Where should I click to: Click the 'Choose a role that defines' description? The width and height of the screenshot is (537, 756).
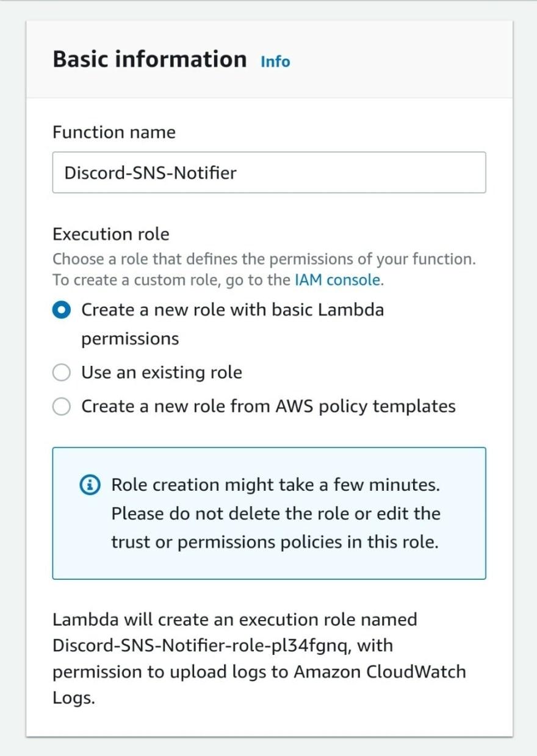pos(264,269)
